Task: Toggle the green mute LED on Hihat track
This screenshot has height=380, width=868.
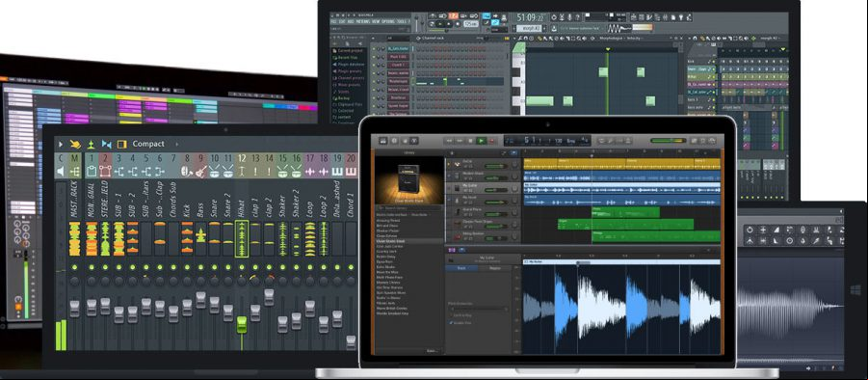Action: 242,267
